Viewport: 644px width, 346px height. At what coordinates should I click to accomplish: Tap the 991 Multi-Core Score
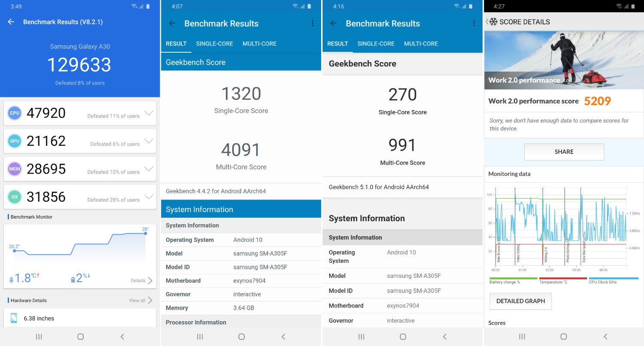coord(403,145)
